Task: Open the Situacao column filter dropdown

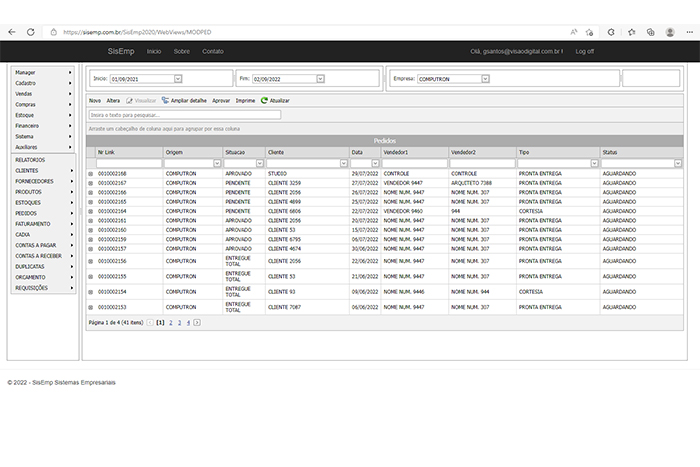Action: point(260,163)
